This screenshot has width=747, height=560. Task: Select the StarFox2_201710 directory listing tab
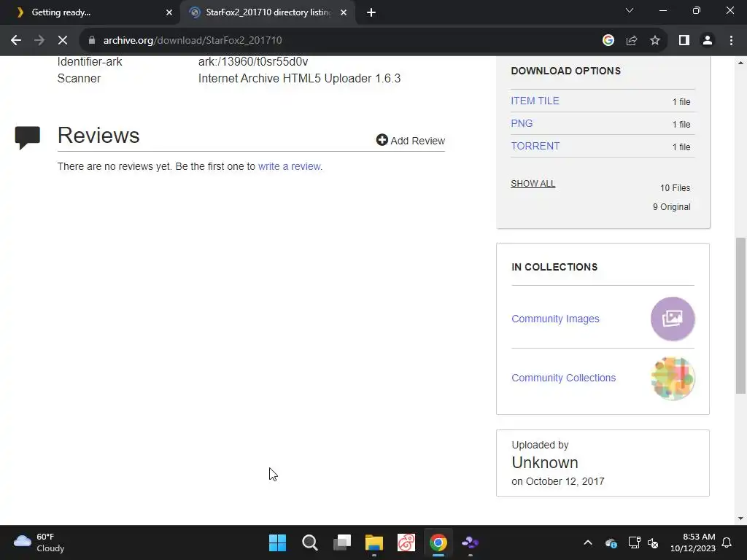click(x=268, y=12)
